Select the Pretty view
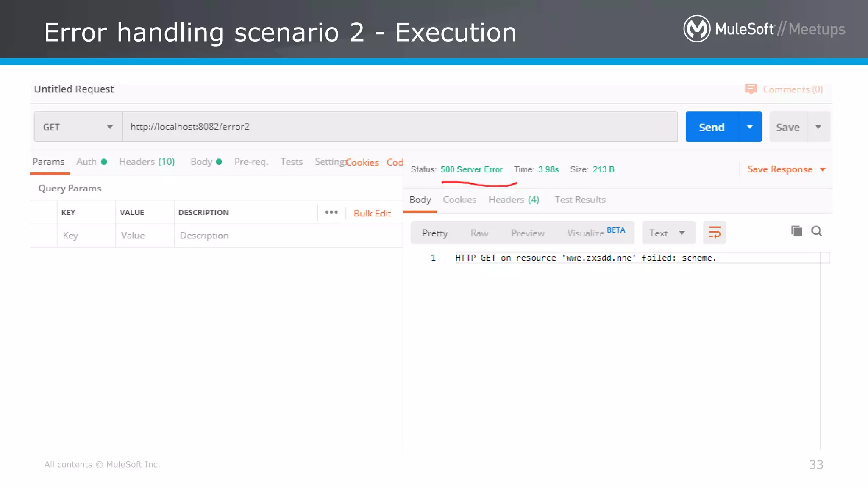Screen dimensions: 868x488 tap(434, 233)
